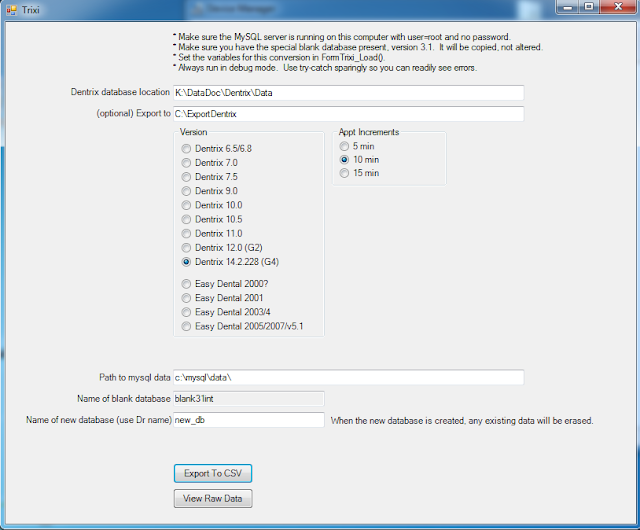640x530 pixels.
Task: Minimize the Trixi window
Action: [568, 7]
